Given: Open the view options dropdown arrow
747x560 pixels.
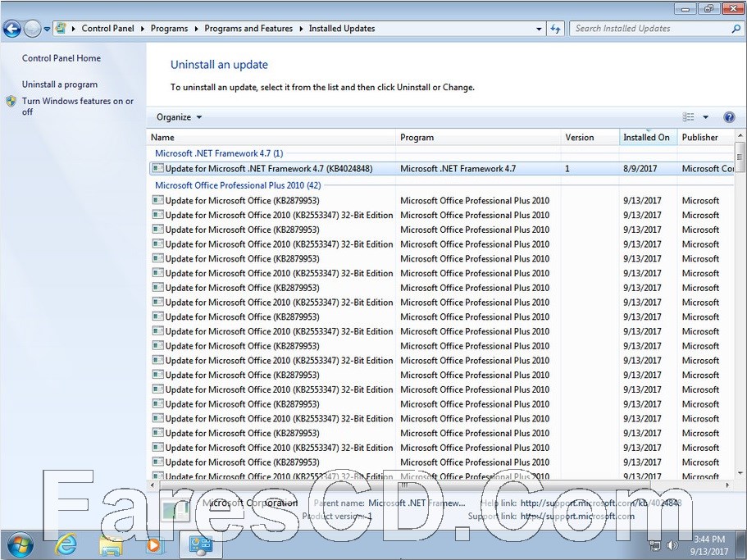Looking at the screenshot, I should [705, 117].
